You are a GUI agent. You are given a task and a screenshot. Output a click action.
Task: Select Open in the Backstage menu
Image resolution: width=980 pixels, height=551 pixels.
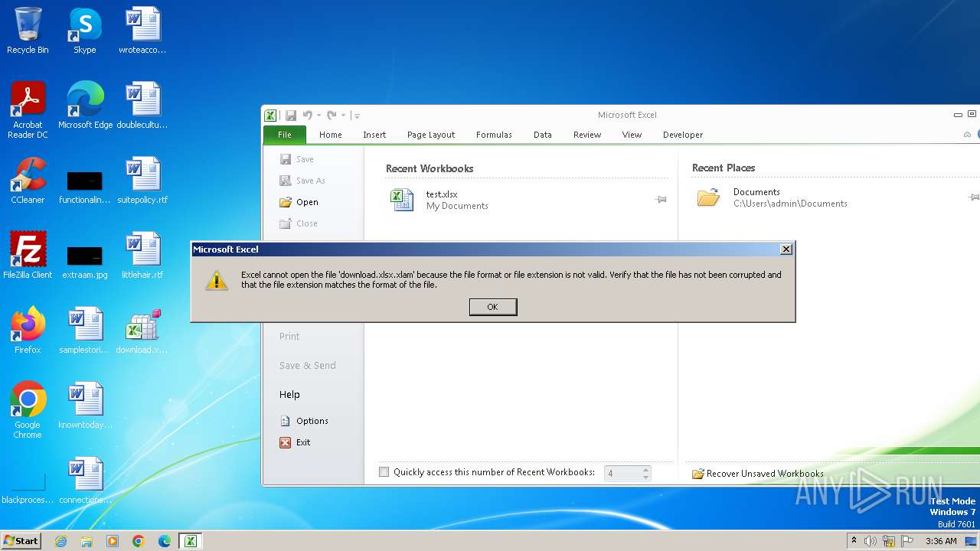tap(299, 202)
